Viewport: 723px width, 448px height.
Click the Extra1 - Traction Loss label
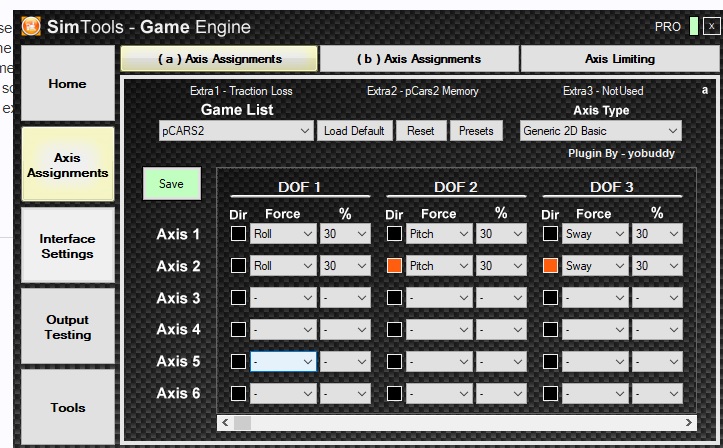click(241, 91)
